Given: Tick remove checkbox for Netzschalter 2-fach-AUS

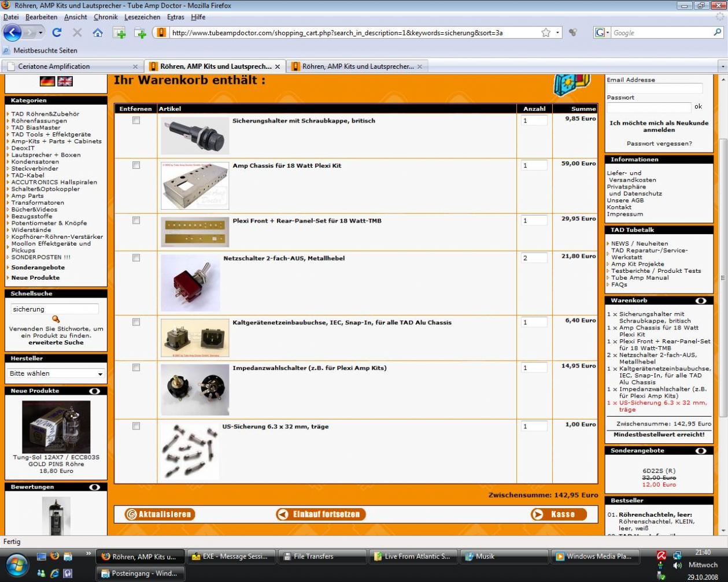Looking at the screenshot, I should coord(136,258).
